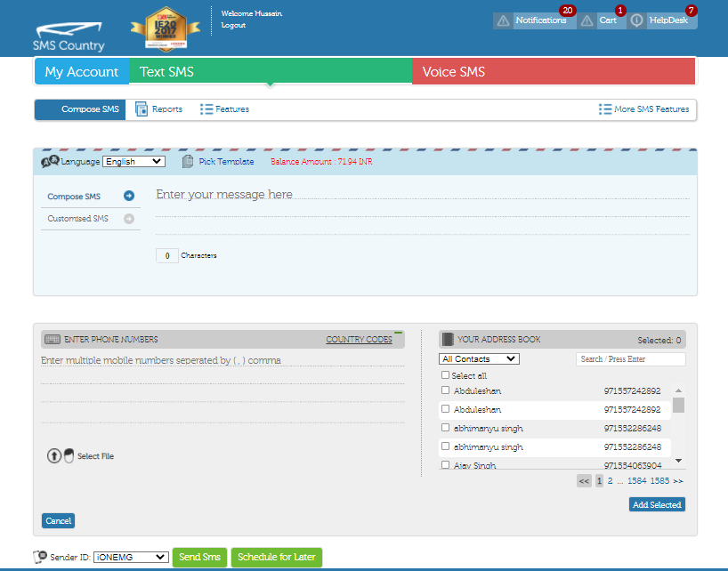Switch to the Voice SMS tab
Viewport: 728px width, 571px height.
[553, 72]
